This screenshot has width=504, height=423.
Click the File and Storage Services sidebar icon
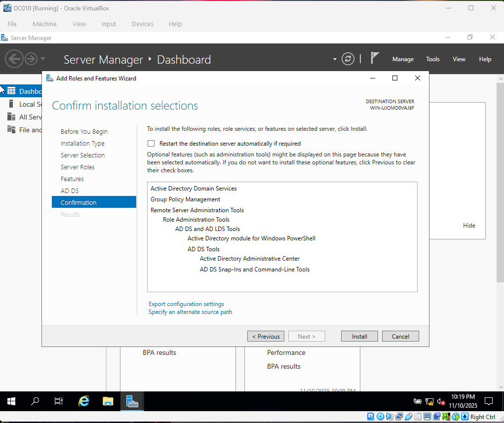(x=11, y=129)
